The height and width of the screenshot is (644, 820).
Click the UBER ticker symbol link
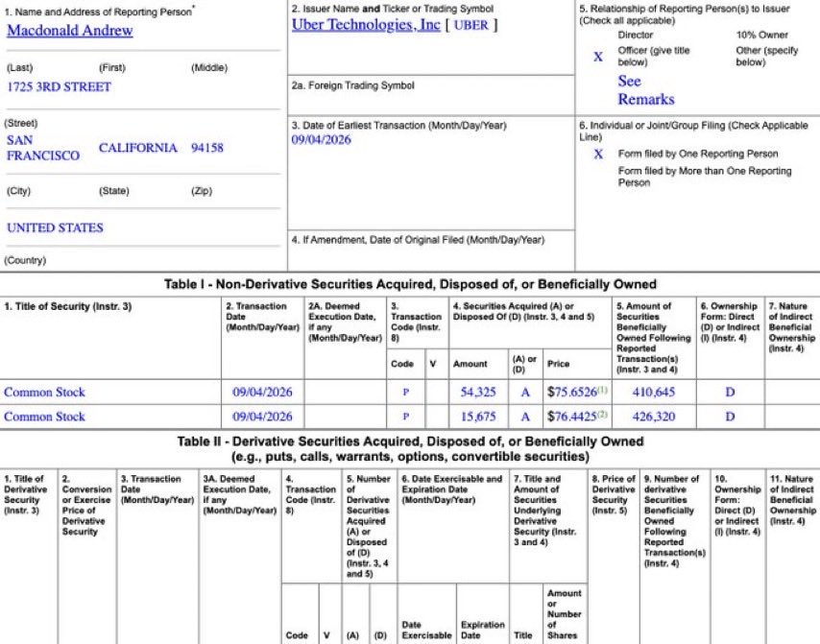[471, 25]
